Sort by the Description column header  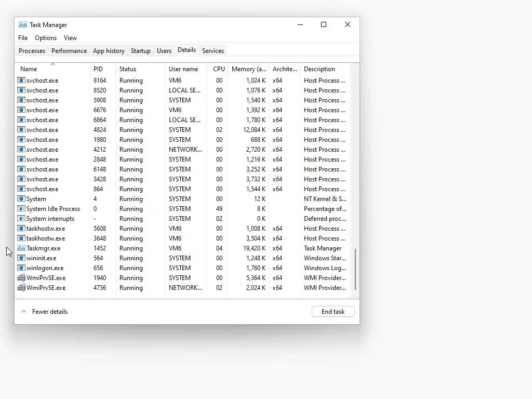[325, 69]
